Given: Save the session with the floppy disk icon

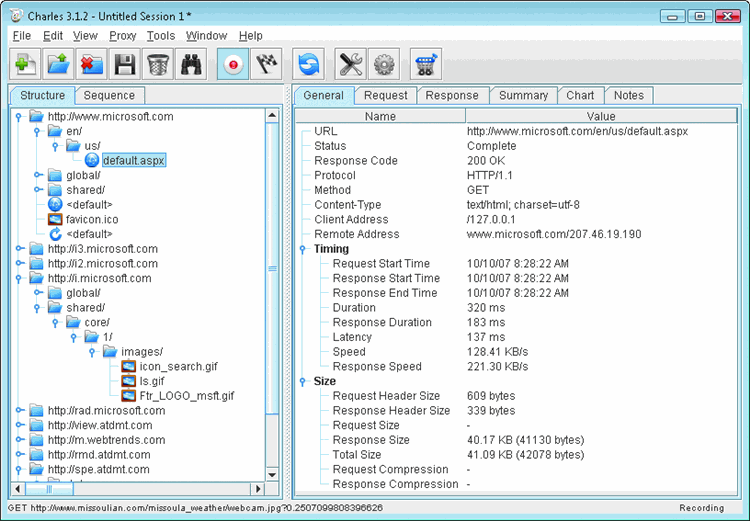Looking at the screenshot, I should pyautogui.click(x=125, y=64).
